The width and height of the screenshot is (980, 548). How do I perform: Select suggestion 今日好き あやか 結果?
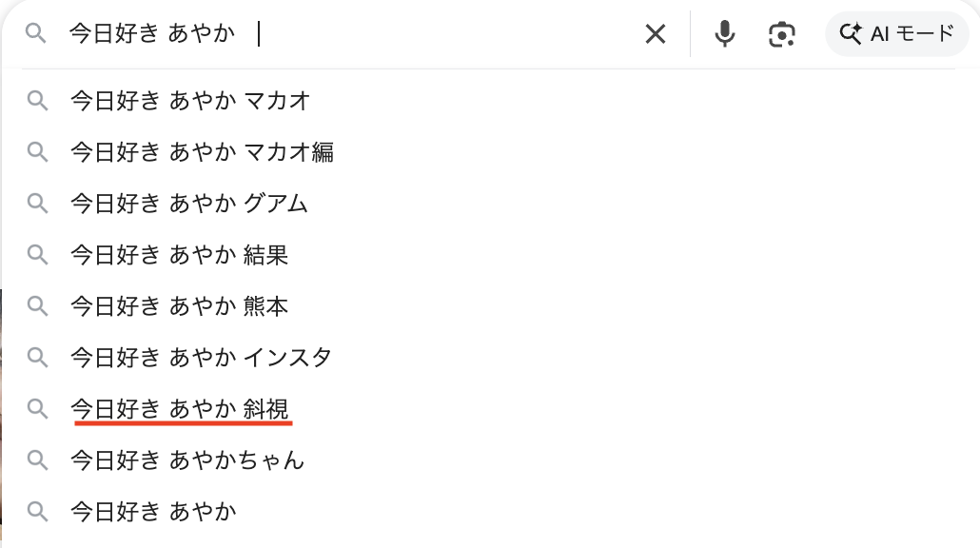coord(179,255)
